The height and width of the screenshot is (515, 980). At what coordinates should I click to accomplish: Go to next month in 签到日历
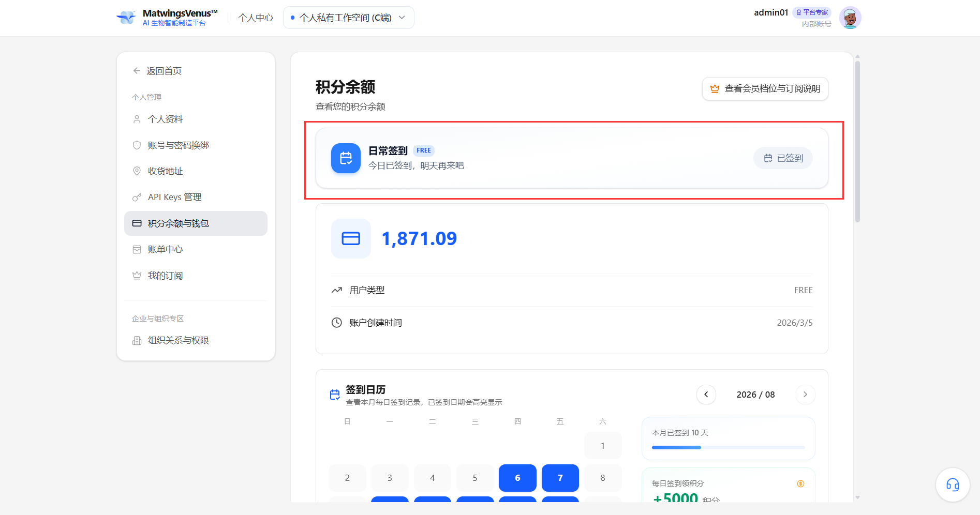pyautogui.click(x=805, y=395)
